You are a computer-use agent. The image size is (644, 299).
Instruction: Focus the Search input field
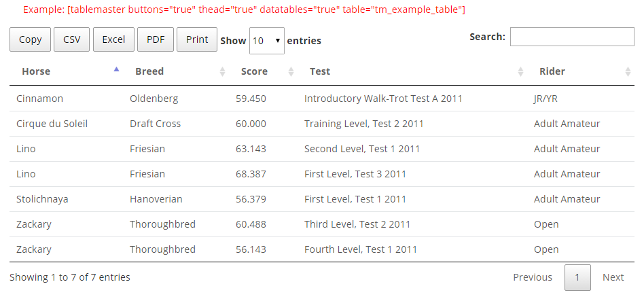pos(572,37)
